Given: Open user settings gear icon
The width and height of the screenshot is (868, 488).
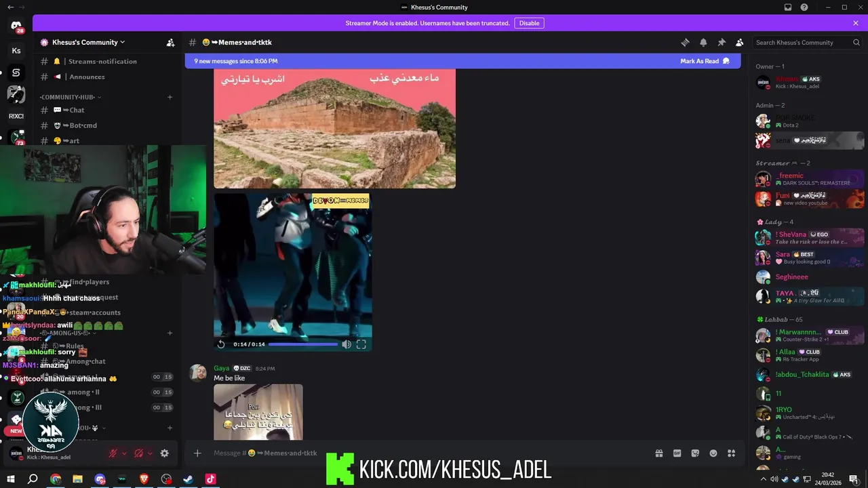Looking at the screenshot, I should click(x=164, y=453).
